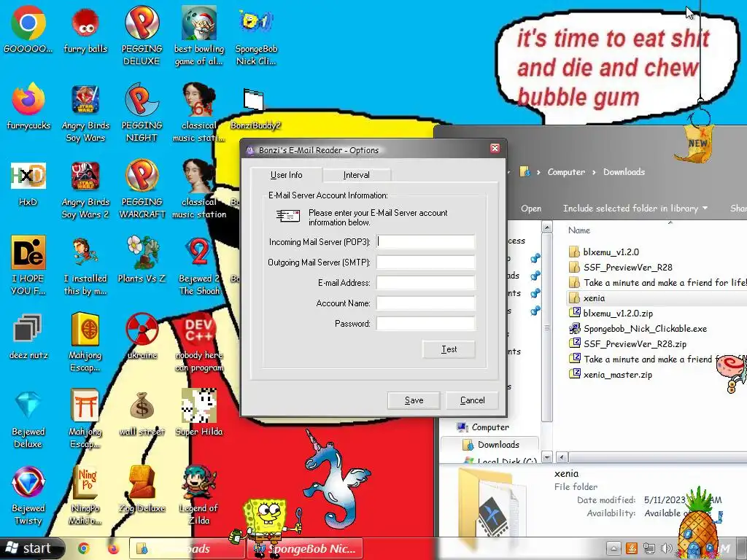Image resolution: width=747 pixels, height=560 pixels.
Task: Select Computer in the navigation pane
Action: pos(483,427)
